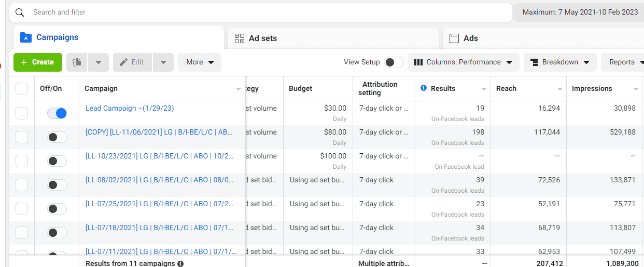Switch to the Ad sets tab

[x=263, y=38]
